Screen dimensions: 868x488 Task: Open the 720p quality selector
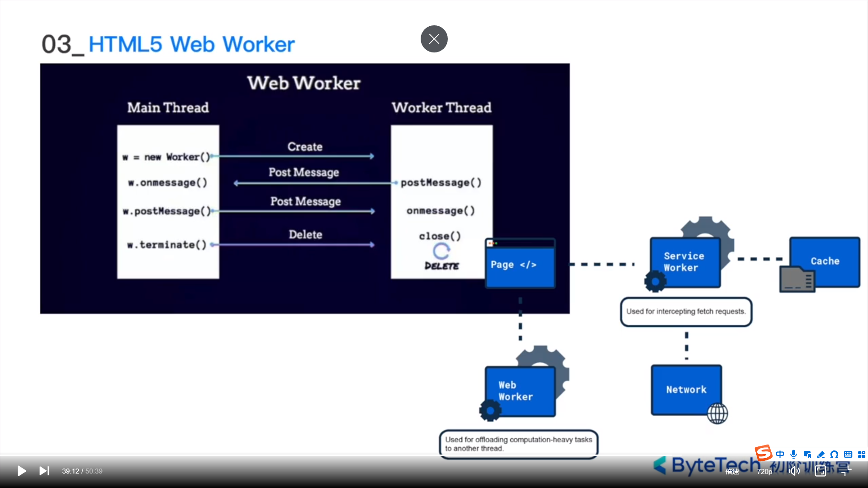tap(764, 471)
